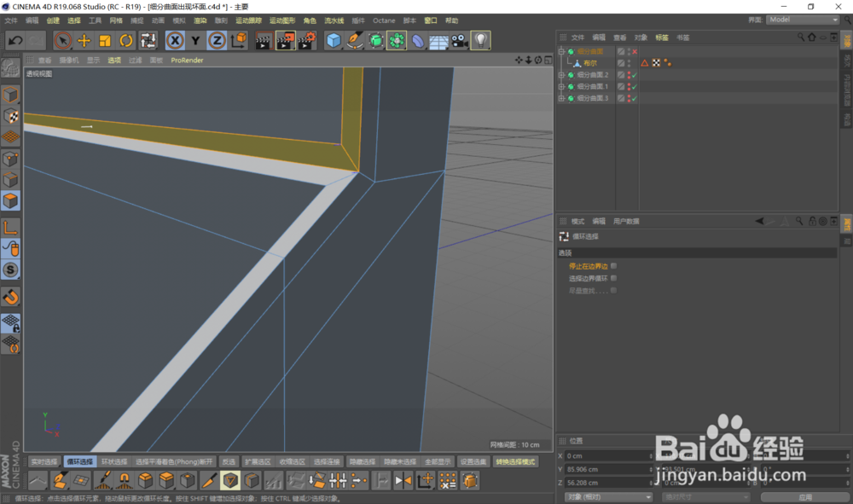Image resolution: width=853 pixels, height=504 pixels.
Task: Click Y position field showing 85.906 cm
Action: coord(608,469)
